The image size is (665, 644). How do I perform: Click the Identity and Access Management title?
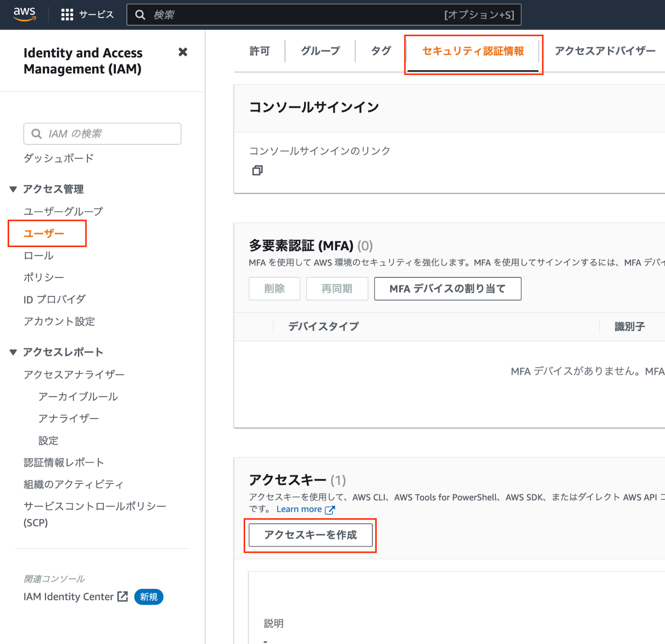pyautogui.click(x=83, y=61)
